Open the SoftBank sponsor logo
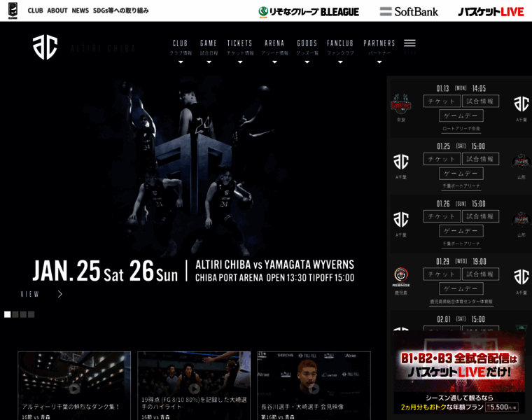The image size is (532, 420). pos(409,11)
